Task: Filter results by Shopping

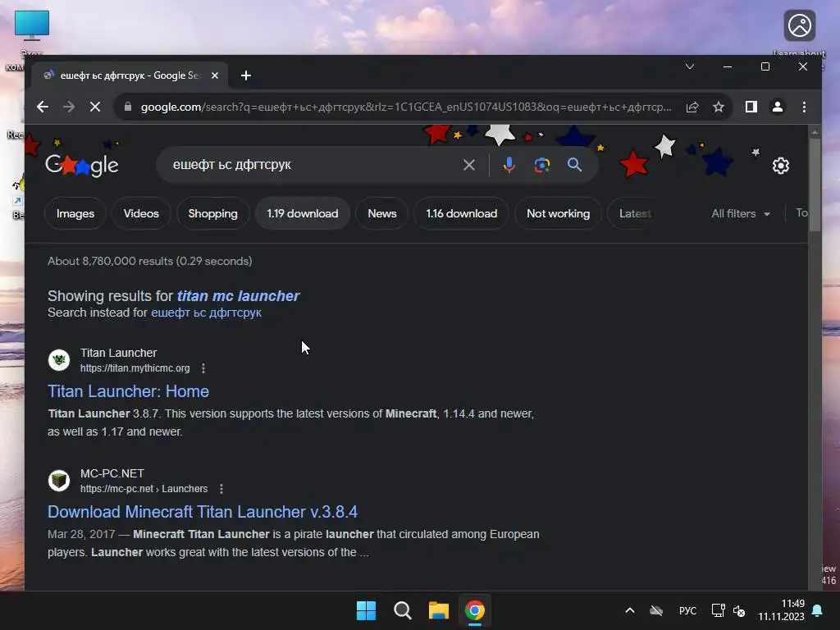Action: [212, 213]
